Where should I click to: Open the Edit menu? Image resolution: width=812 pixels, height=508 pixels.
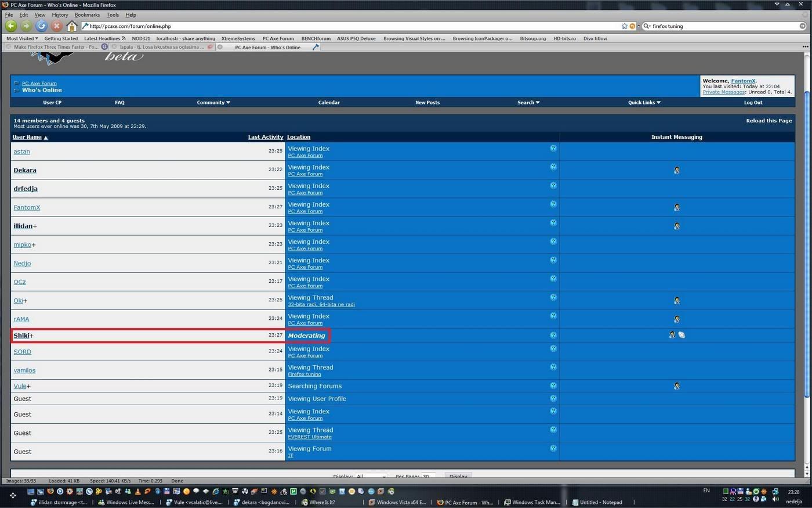(24, 15)
